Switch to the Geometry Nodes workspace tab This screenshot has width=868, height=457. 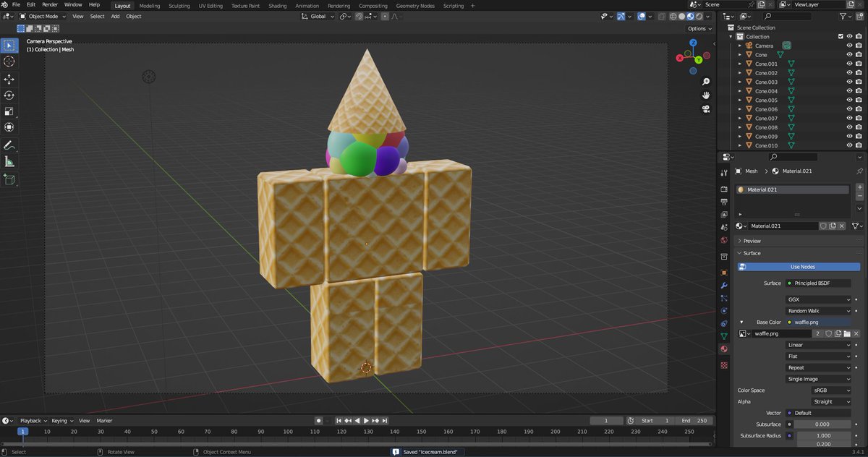click(415, 6)
